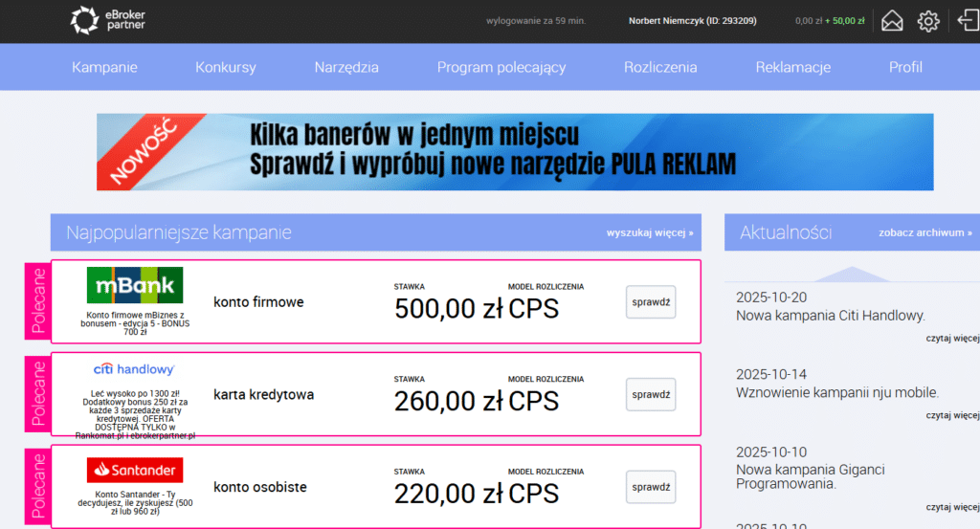
Task: Click the account balance 0,00 zł
Action: click(x=809, y=21)
